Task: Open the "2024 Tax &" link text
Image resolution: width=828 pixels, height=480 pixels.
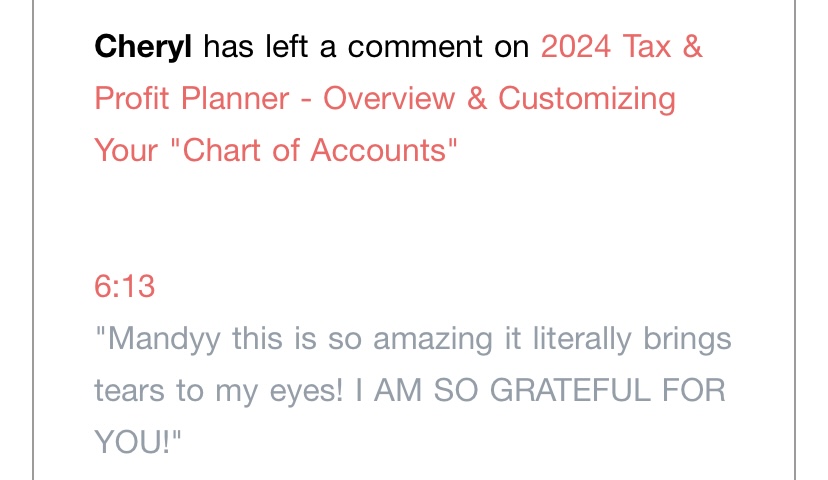Action: (x=621, y=47)
